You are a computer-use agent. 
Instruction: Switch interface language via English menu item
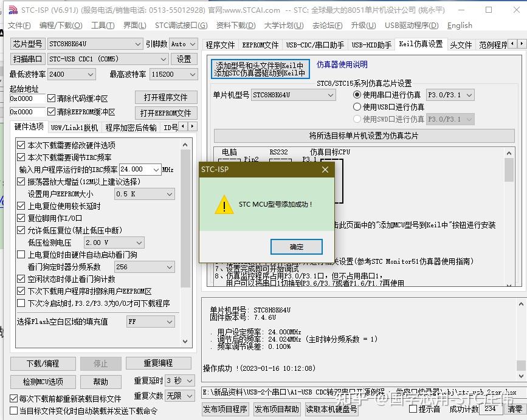pos(460,26)
